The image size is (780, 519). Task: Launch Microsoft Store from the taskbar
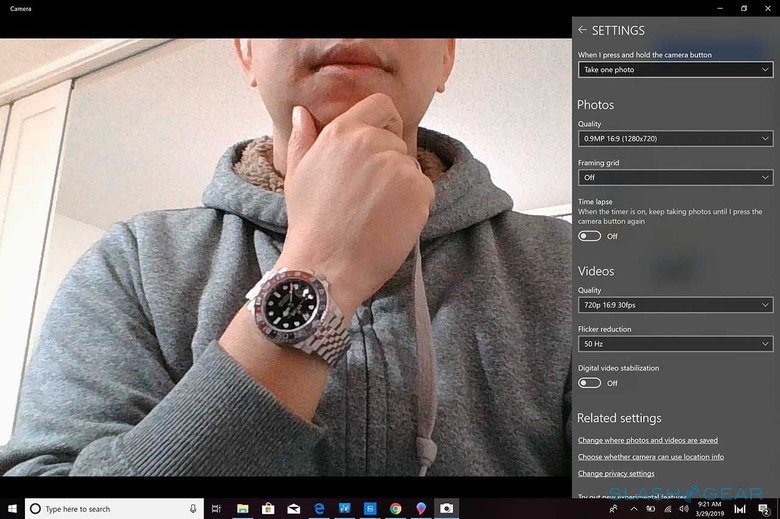point(268,509)
